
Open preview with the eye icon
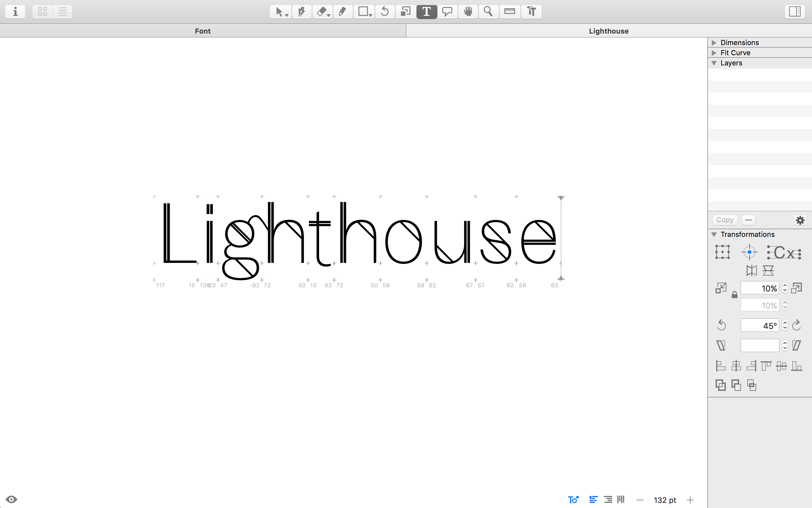tap(11, 500)
